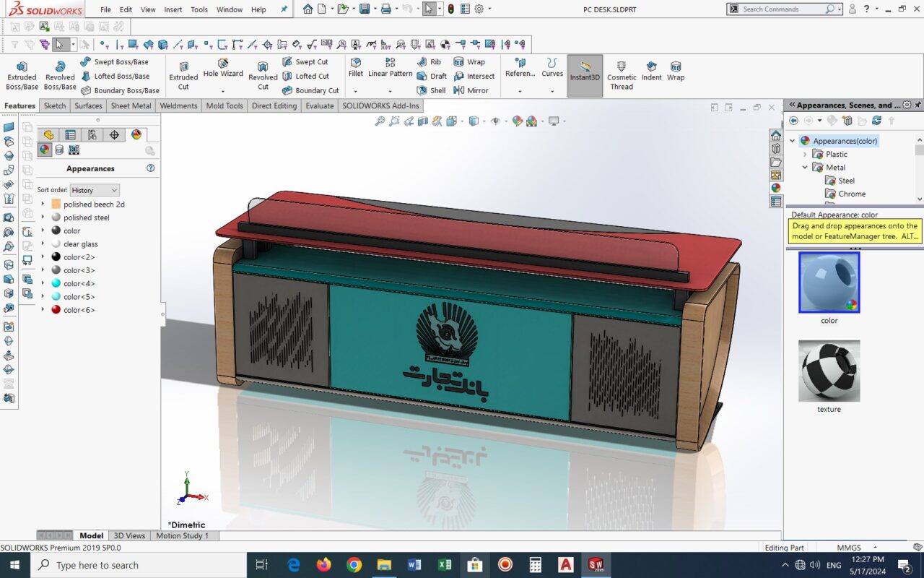Click the Indent tool

pos(651,71)
